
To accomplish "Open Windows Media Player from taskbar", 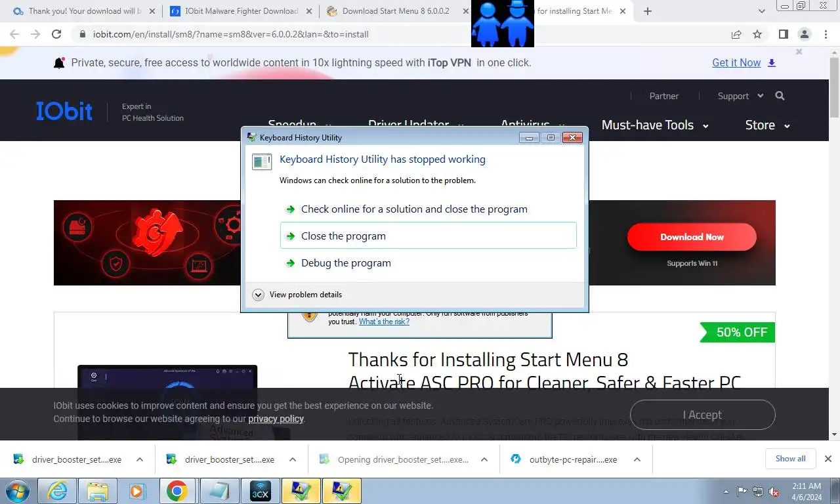I will pos(137,491).
